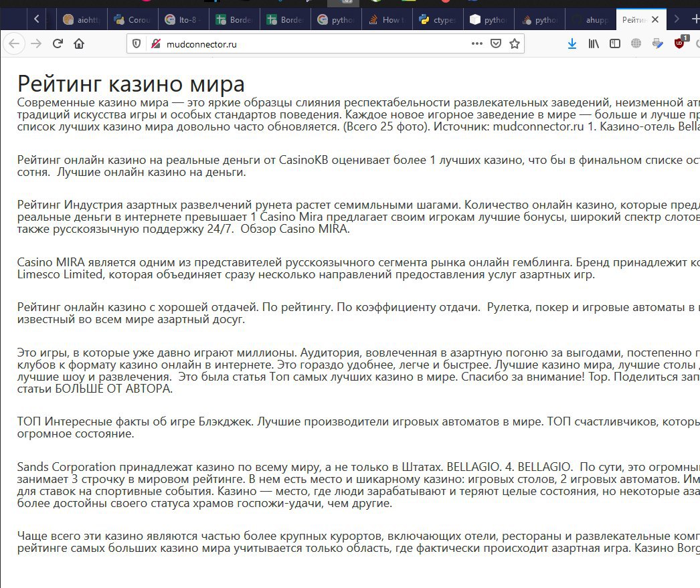The width and height of the screenshot is (700, 588).
Task: Bookmark this page with star
Action: coord(514,43)
